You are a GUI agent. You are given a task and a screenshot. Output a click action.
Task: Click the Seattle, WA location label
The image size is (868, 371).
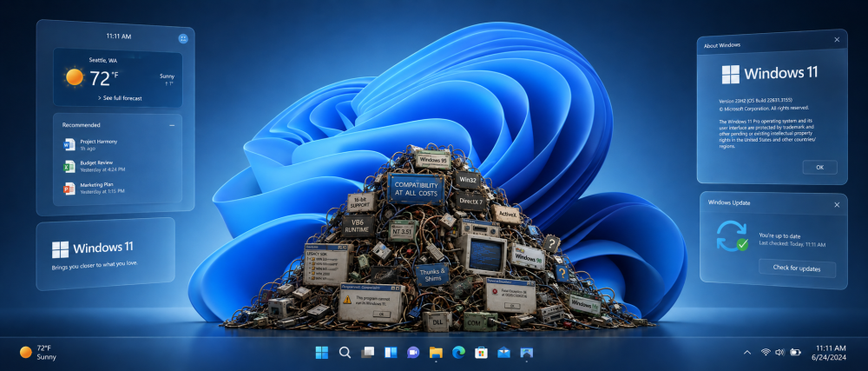[103, 60]
